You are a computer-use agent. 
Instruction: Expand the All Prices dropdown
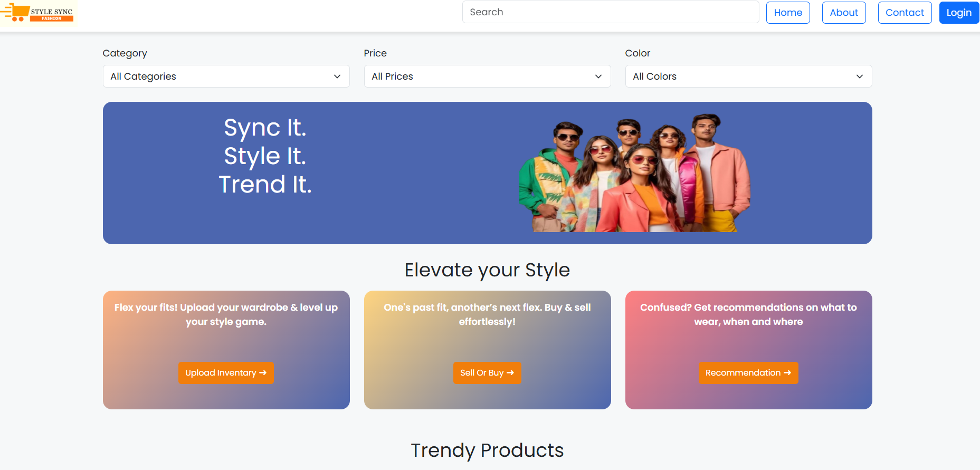point(488,76)
